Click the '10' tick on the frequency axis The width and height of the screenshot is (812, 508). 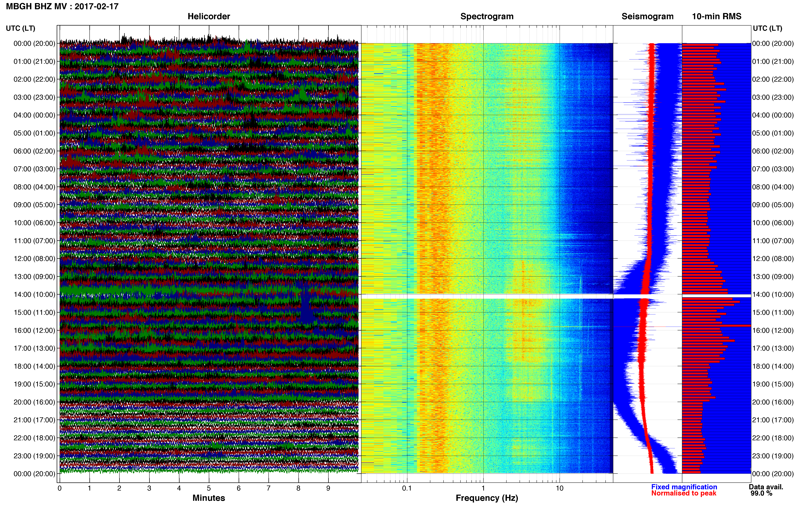click(x=559, y=488)
